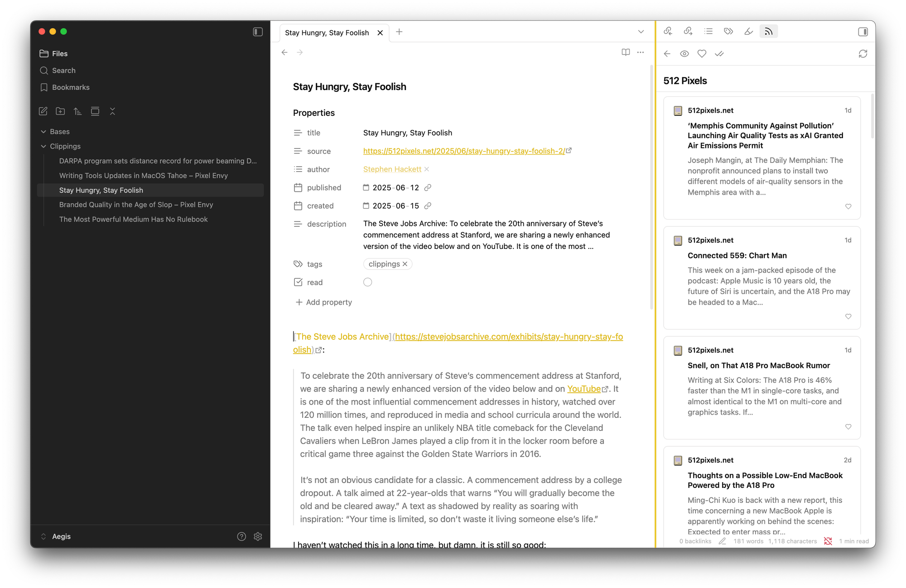Open the help icon in the sidebar footer

tap(241, 536)
